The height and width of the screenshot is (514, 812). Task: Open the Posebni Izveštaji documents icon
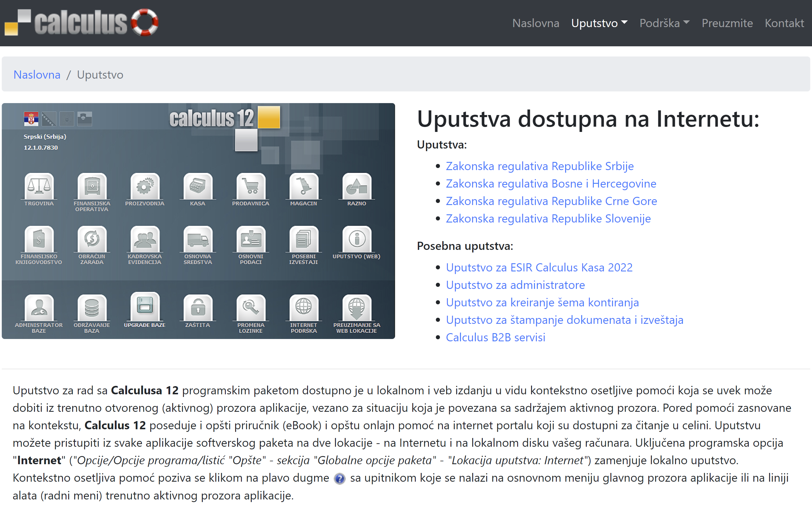pos(304,239)
